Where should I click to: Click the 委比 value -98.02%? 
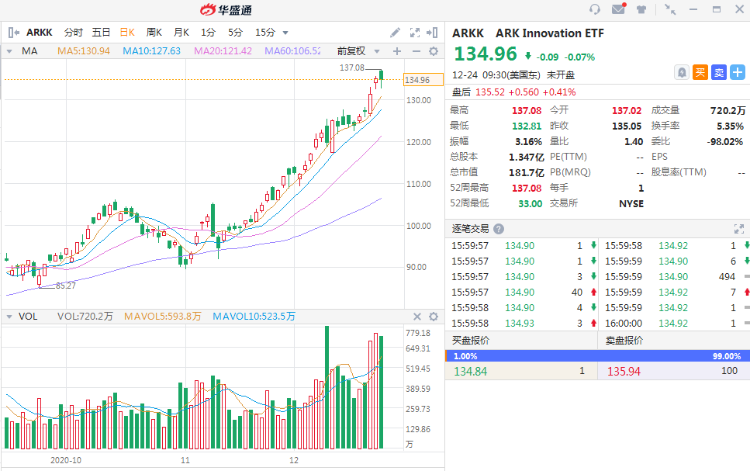[725, 142]
